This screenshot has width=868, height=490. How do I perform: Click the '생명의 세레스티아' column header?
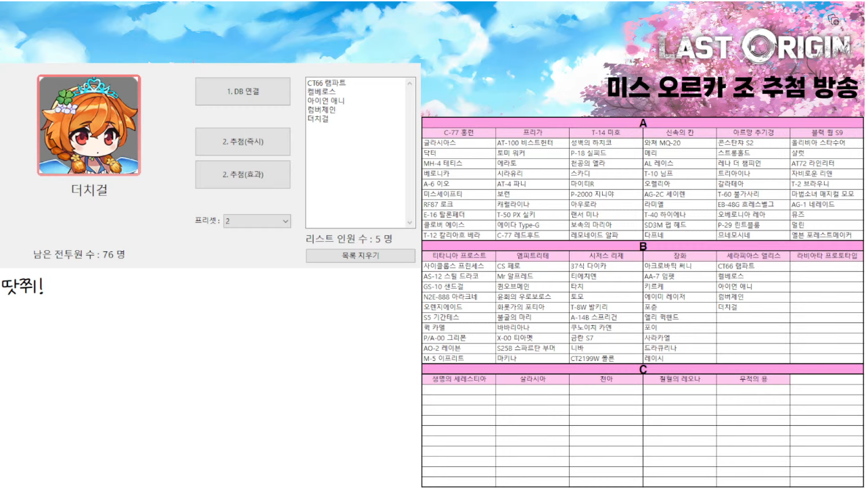point(459,379)
